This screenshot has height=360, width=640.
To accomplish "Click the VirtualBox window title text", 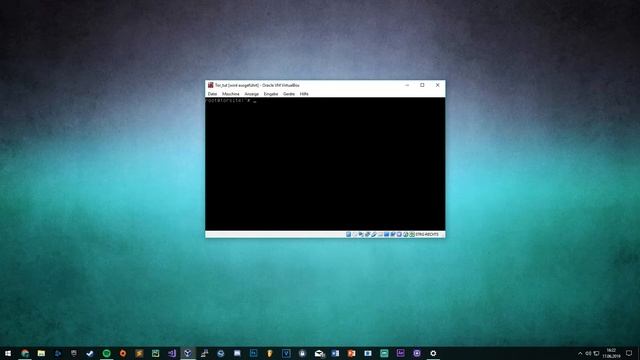I will pos(257,85).
